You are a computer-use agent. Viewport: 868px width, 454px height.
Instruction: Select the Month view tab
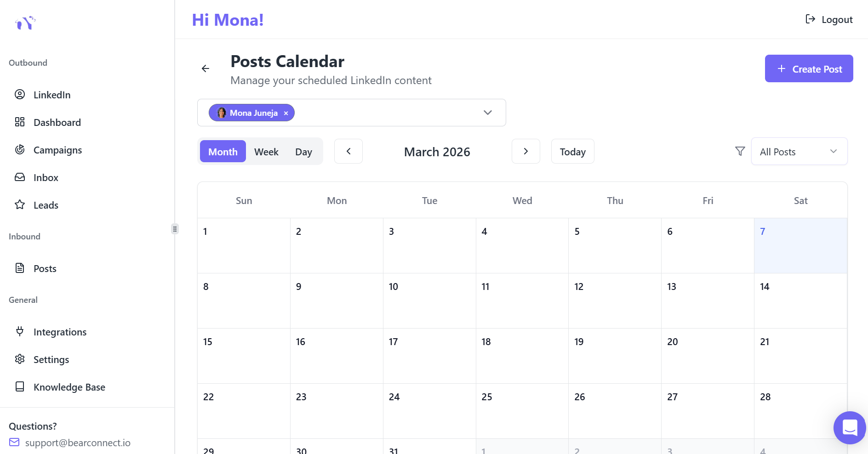click(x=223, y=152)
